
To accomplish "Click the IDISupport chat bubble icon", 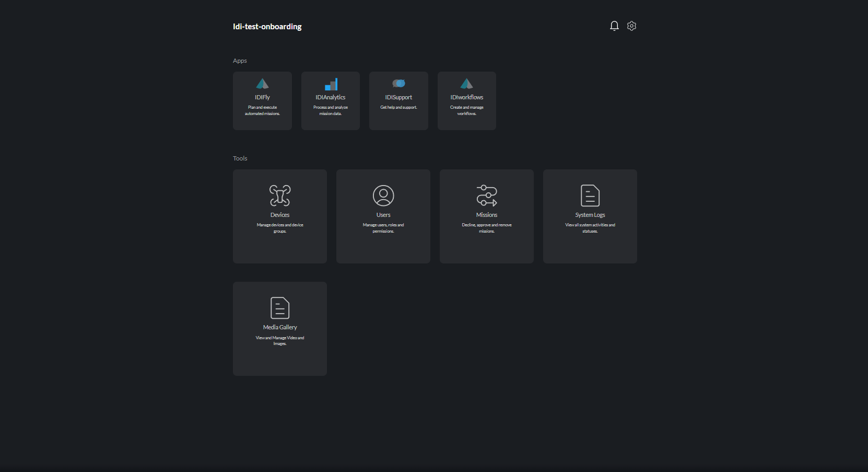I will point(398,84).
